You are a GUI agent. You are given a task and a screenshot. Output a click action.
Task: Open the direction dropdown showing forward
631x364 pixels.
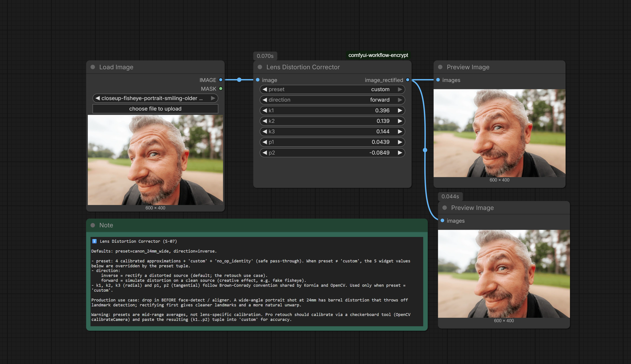click(x=332, y=100)
